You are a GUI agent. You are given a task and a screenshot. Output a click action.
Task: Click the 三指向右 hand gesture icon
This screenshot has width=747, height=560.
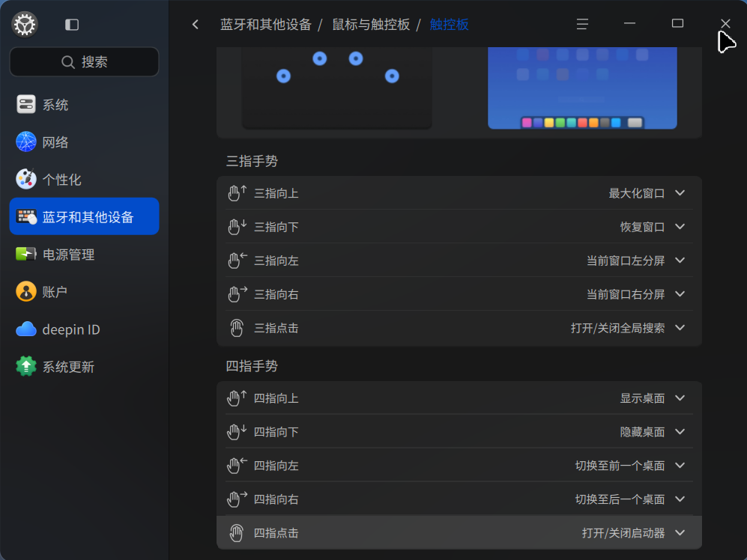[237, 294]
